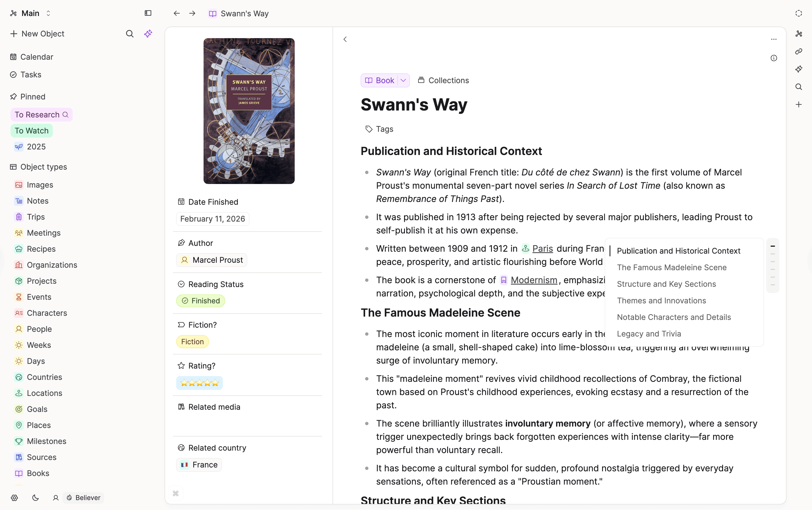Click the Swann's Way cover image
Image resolution: width=812 pixels, height=510 pixels.
tap(249, 111)
